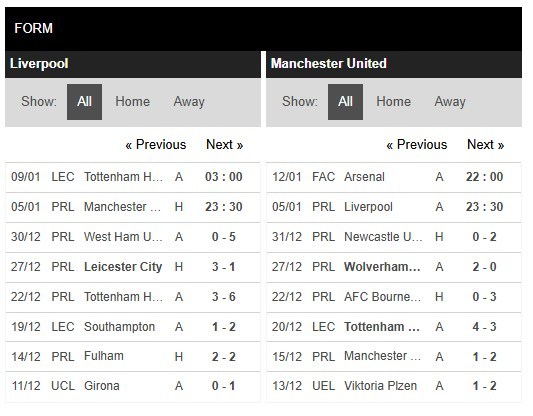
Task: Show Manchester United's Away matches only
Action: click(450, 102)
